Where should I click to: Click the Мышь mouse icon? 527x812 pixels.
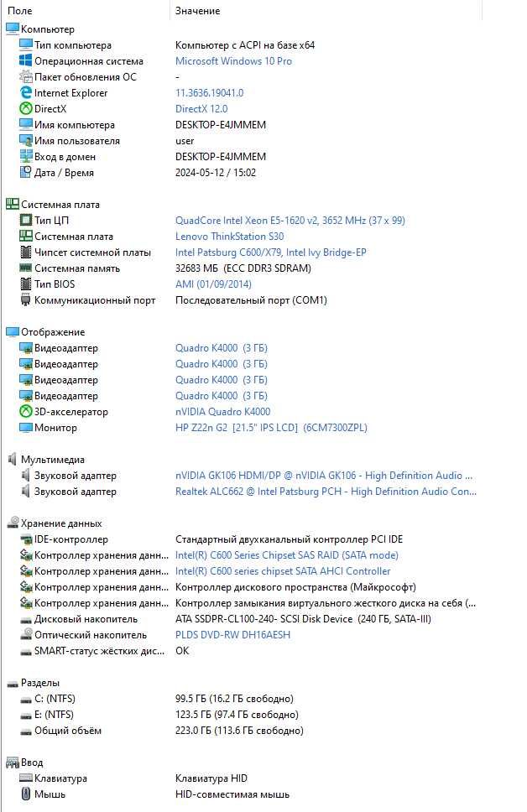click(26, 794)
